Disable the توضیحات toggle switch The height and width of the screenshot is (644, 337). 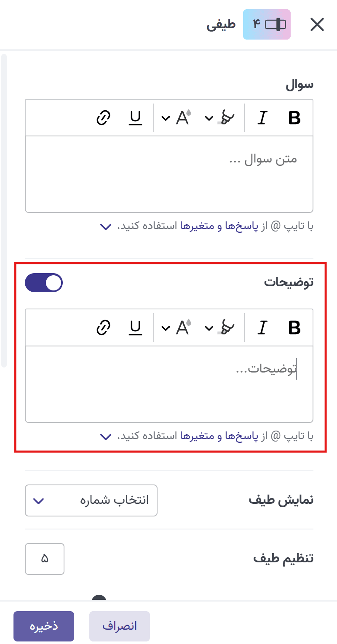click(44, 282)
